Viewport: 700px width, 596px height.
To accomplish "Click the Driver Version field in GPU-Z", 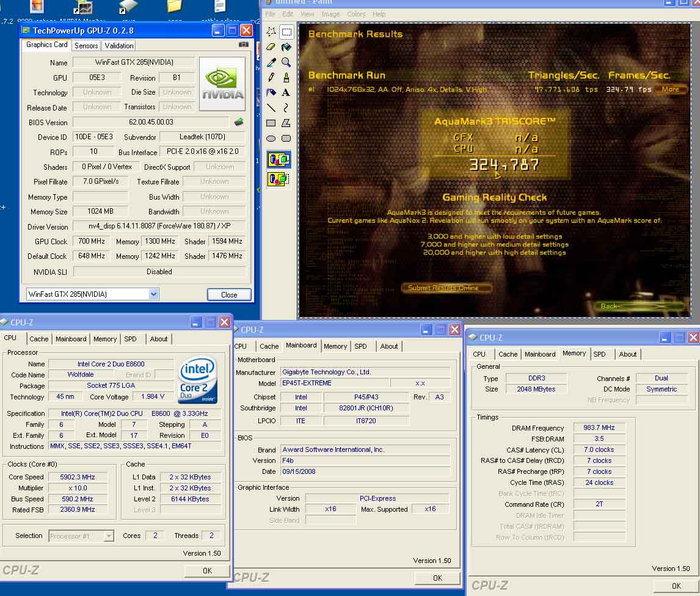I will click(x=159, y=226).
